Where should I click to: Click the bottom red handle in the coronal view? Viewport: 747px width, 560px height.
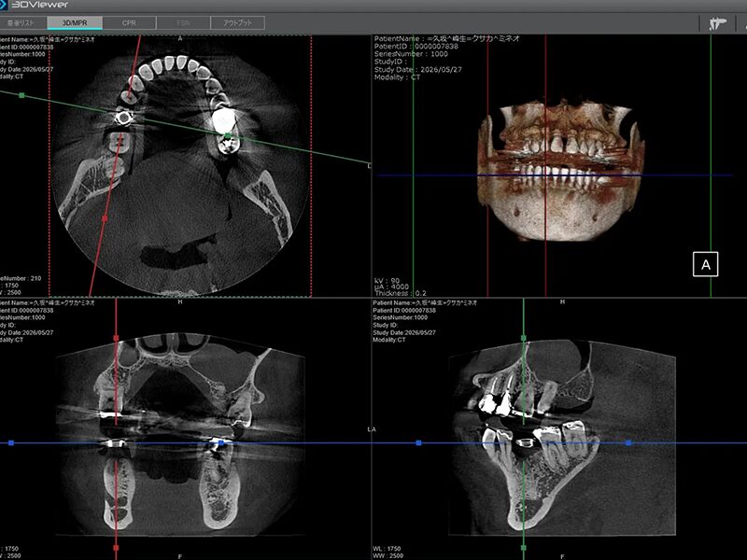(116, 548)
